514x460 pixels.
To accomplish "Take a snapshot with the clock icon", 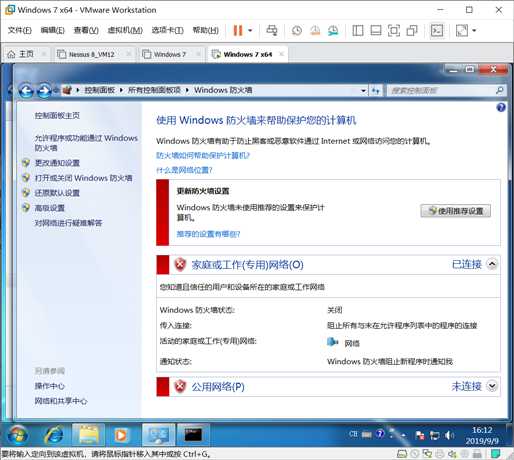I will pos(297,31).
